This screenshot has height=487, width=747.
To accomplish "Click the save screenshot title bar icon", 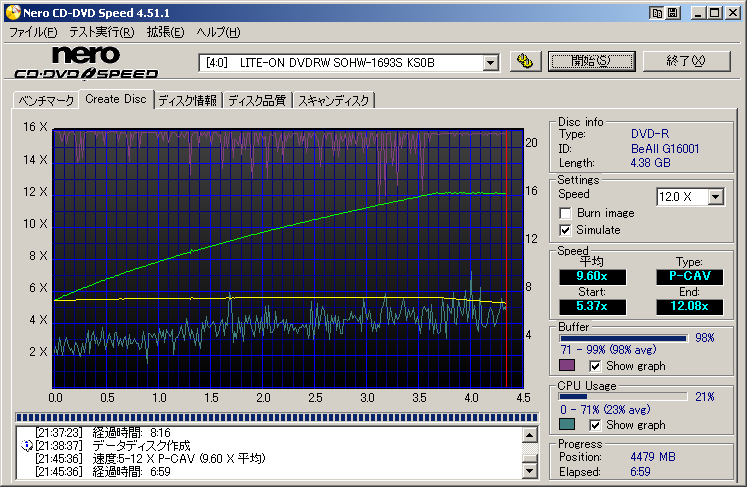I will [x=672, y=13].
